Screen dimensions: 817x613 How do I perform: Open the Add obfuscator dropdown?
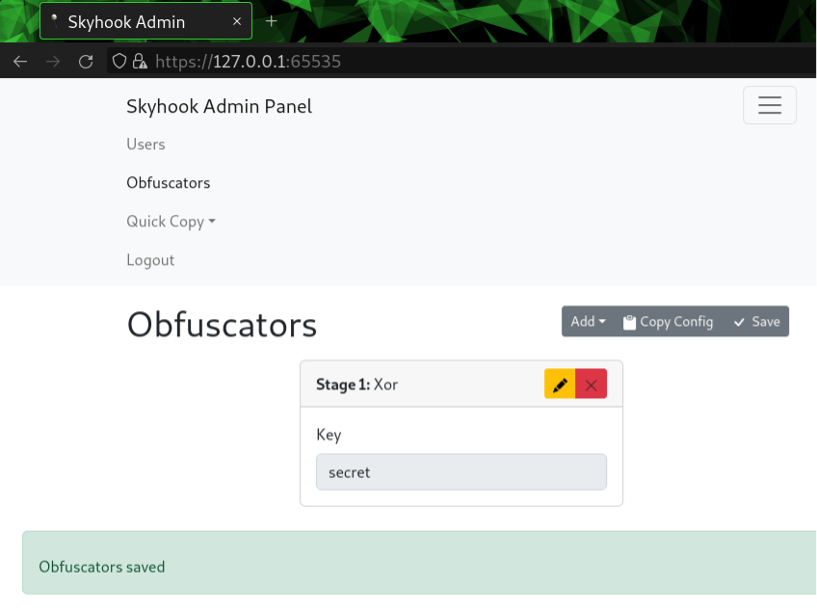(588, 322)
